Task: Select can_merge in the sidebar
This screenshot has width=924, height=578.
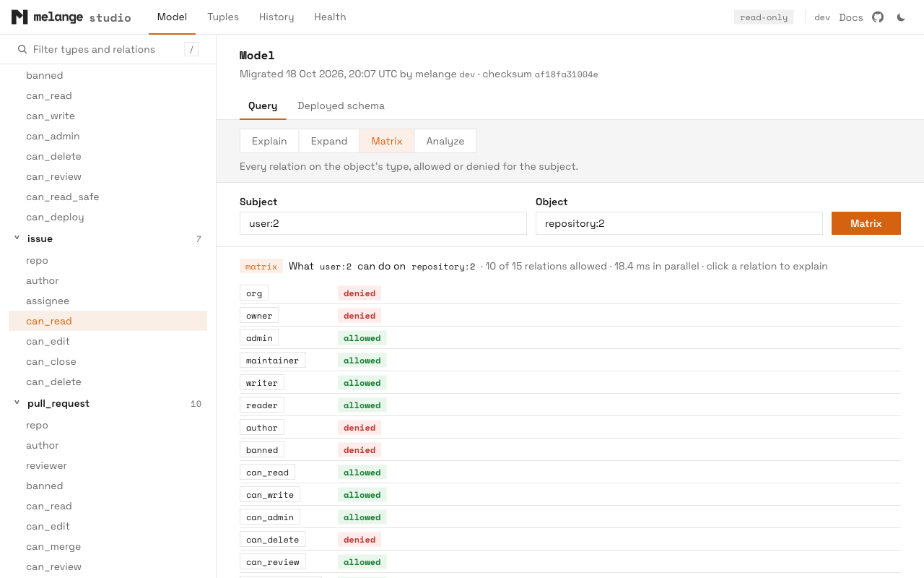Action: coord(108,546)
